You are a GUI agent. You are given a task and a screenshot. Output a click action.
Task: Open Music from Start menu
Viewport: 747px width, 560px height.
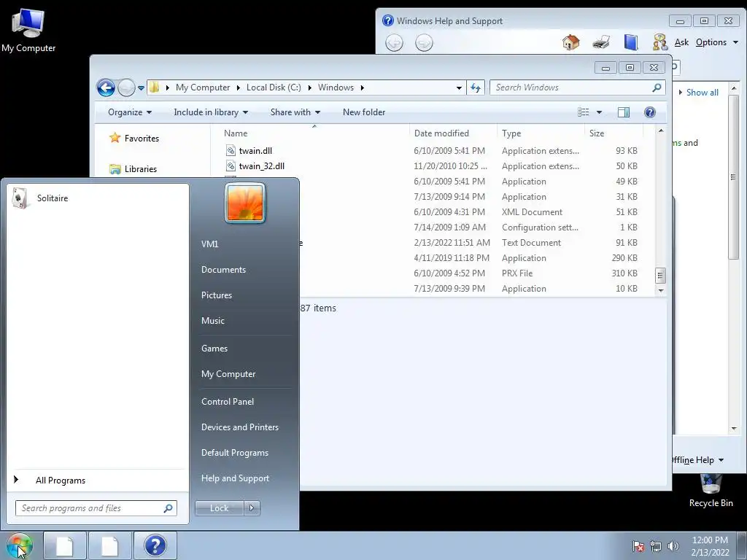212,321
